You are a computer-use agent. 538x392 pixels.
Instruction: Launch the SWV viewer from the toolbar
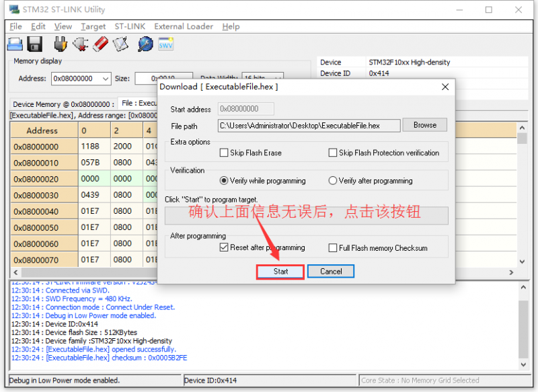165,44
